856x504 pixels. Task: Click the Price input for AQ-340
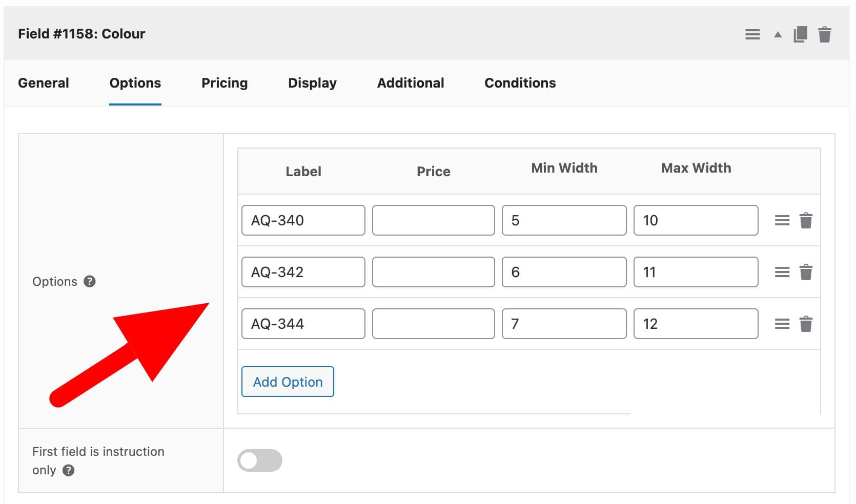[433, 220]
